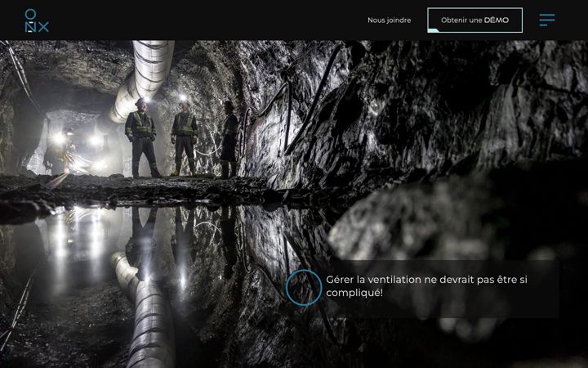Click the blue circle beside the ventilation caption
The width and height of the screenshot is (588, 368).
pos(303,288)
